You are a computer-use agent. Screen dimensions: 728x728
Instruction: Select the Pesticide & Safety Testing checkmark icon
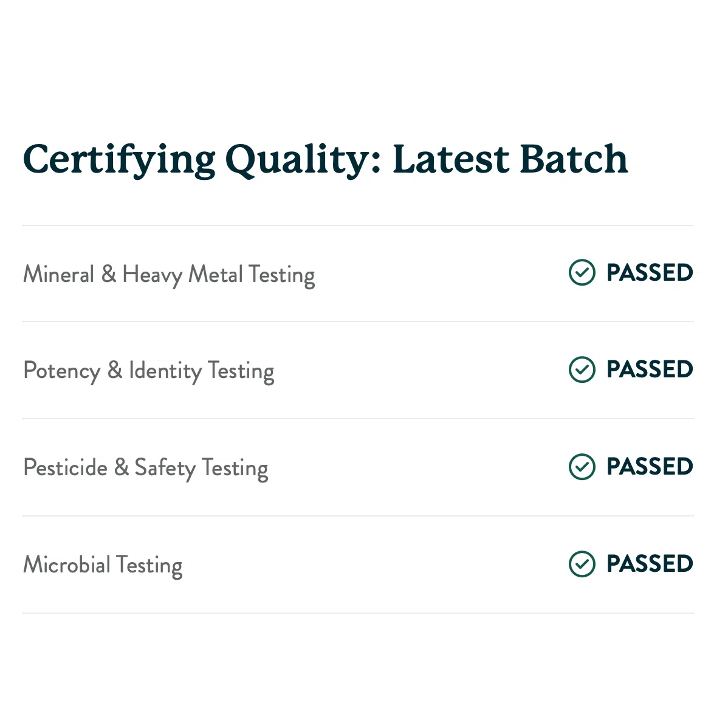coord(582,467)
